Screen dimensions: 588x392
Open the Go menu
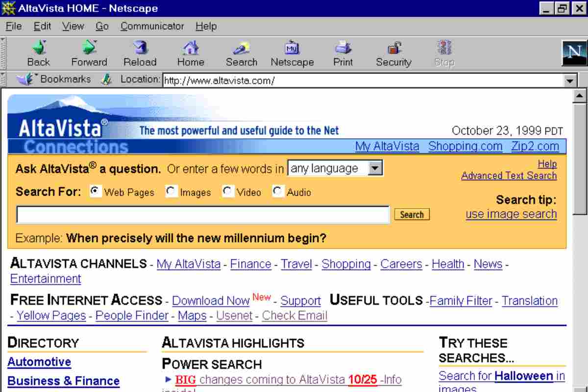pyautogui.click(x=102, y=26)
